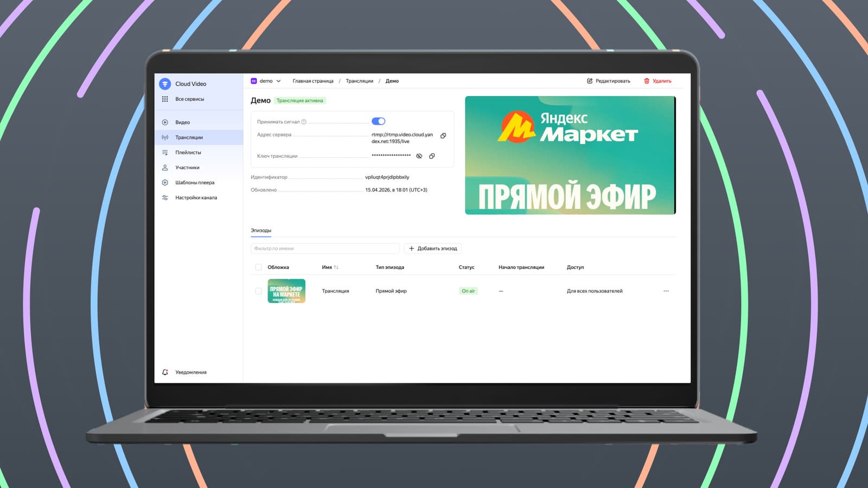The width and height of the screenshot is (868, 488).
Task: Click the Редактировать button
Action: click(609, 81)
